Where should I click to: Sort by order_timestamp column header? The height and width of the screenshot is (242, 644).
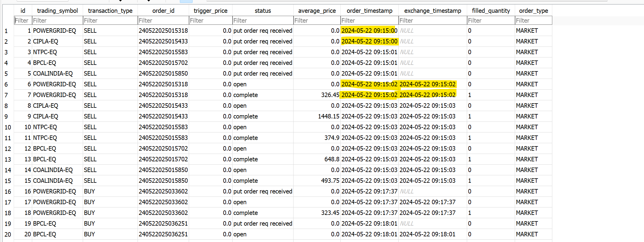[x=369, y=11]
